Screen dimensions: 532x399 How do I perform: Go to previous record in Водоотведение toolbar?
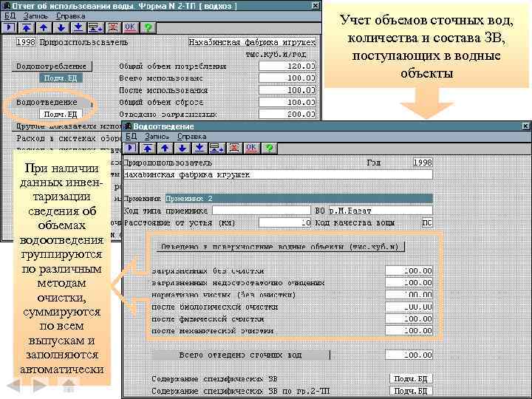pyautogui.click(x=165, y=149)
